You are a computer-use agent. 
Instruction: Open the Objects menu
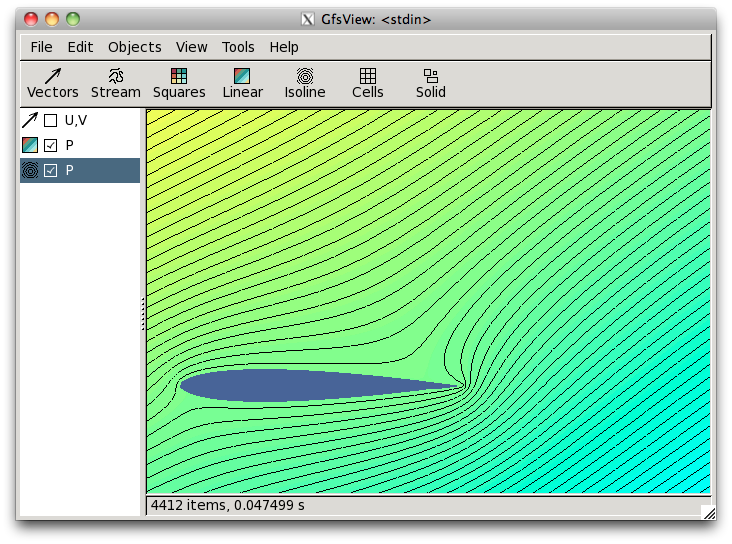pyautogui.click(x=134, y=47)
